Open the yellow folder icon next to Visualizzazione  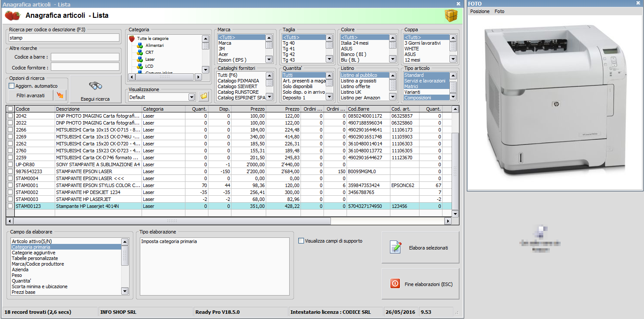(x=204, y=96)
